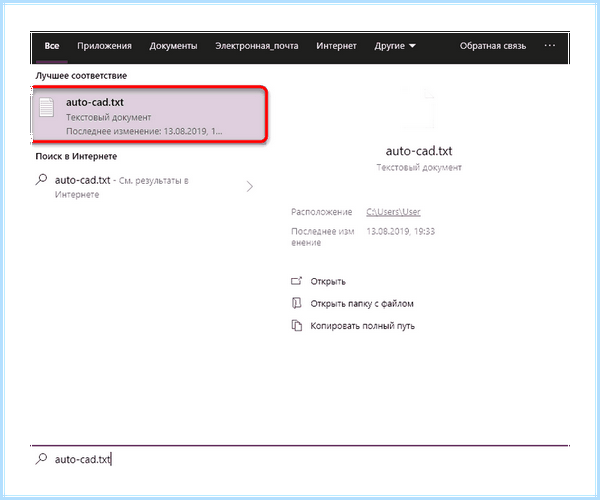Click the 13.08.2019, 19:33 modification date
Screen dimensions: 600x500
tap(400, 231)
